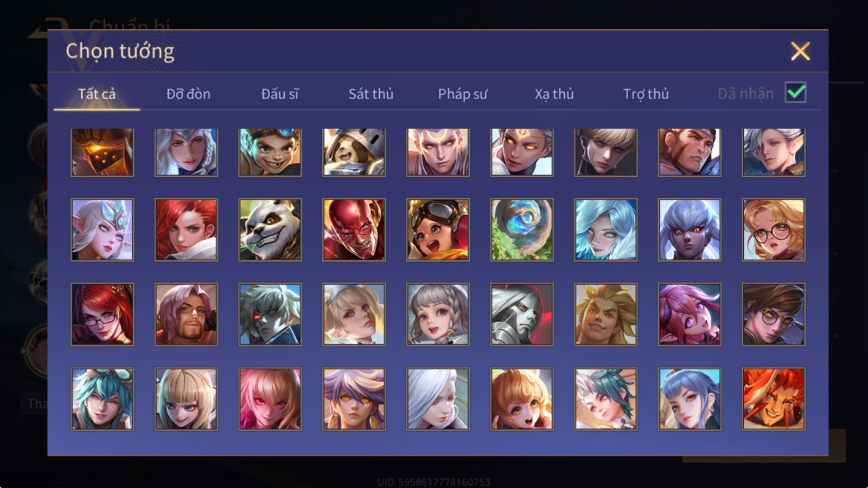The height and width of the screenshot is (488, 868).
Task: Close the Chọn tướng dialog
Action: pyautogui.click(x=800, y=52)
